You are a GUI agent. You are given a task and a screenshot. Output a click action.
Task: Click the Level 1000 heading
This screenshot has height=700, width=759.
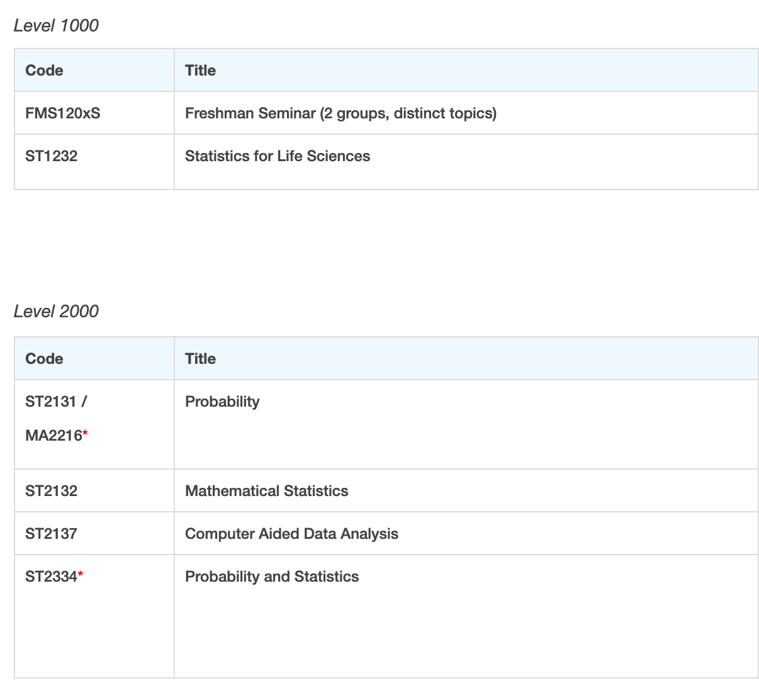(x=56, y=26)
